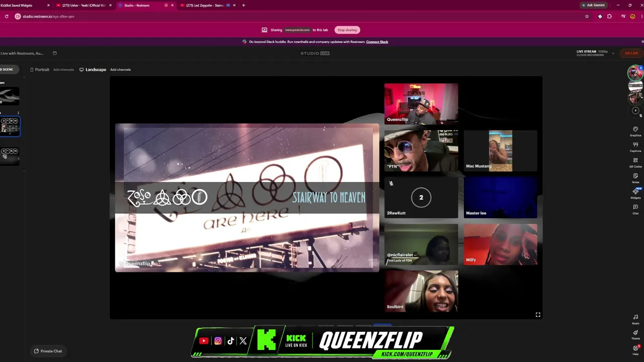
Task: Select the Soulbird camera tile
Action: (x=421, y=291)
